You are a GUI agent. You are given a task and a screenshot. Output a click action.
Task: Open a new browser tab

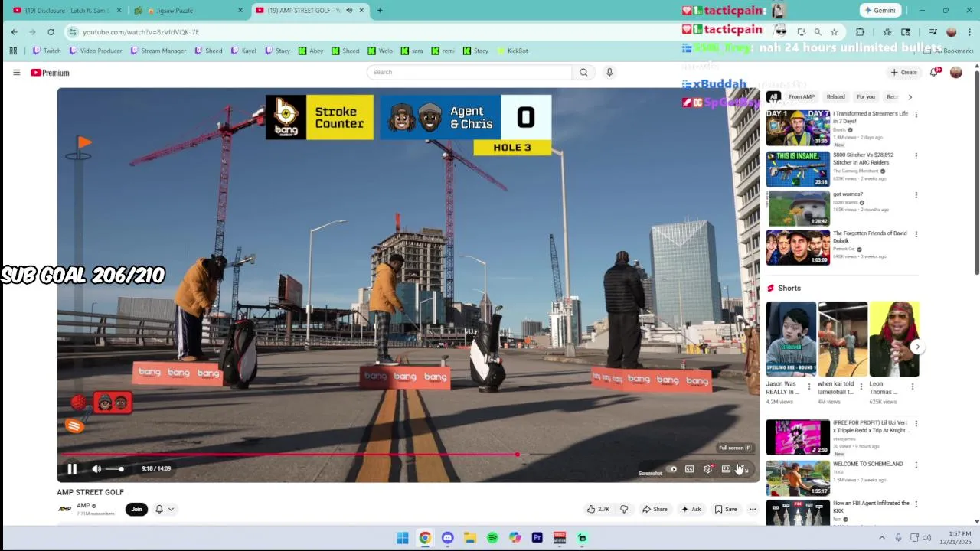[x=380, y=11]
